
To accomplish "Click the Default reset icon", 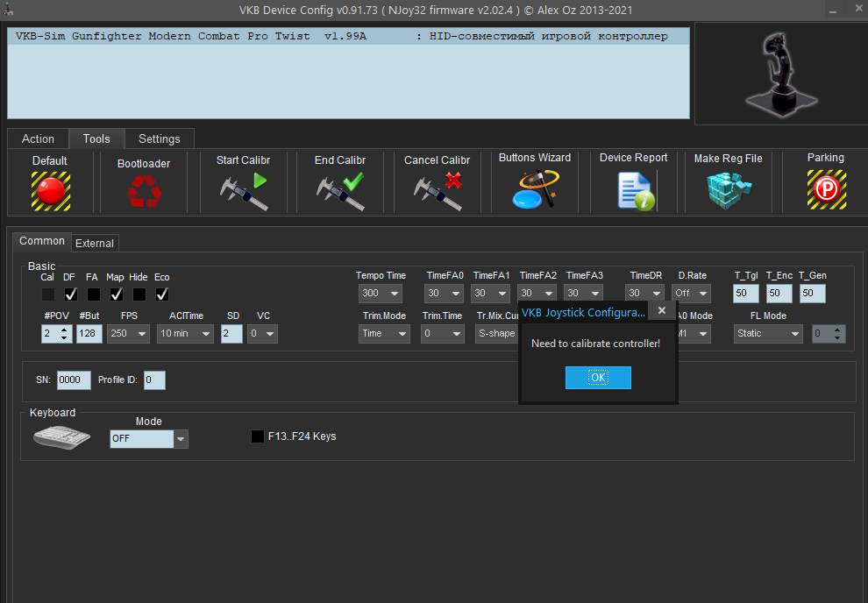I will (50, 190).
